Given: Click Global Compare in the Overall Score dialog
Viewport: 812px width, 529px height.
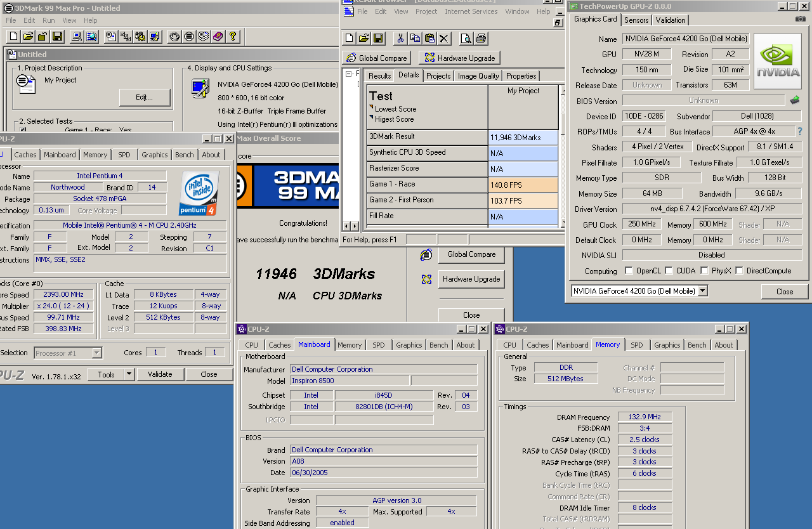Looking at the screenshot, I should 471,254.
